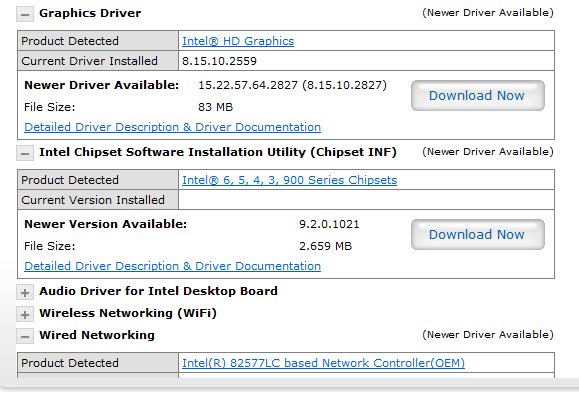Collapse the Wired Networking section

click(25, 336)
